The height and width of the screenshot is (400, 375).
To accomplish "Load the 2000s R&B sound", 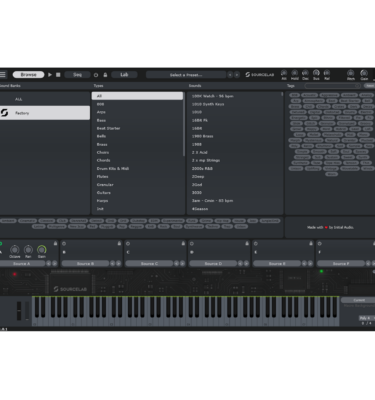I will pyautogui.click(x=235, y=169).
